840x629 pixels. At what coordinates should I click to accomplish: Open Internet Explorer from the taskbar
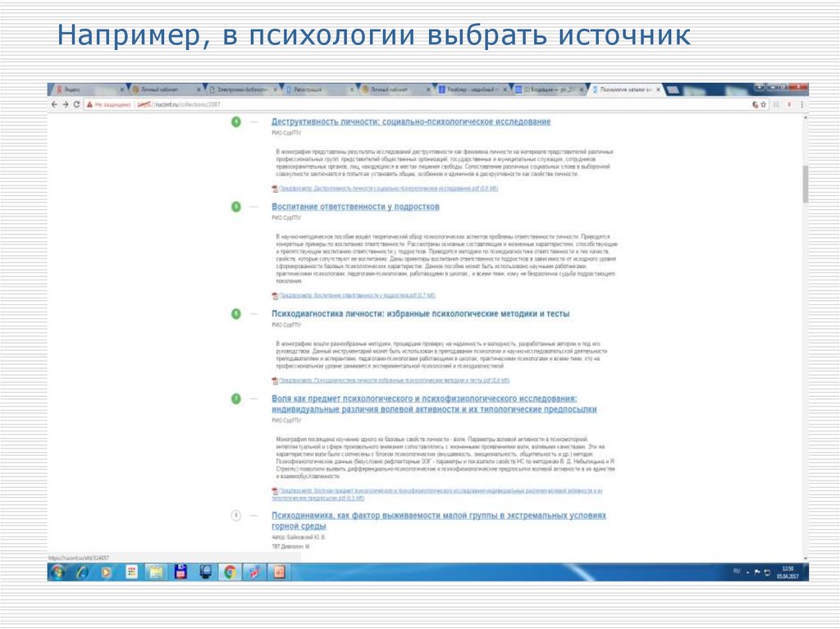pyautogui.click(x=81, y=573)
